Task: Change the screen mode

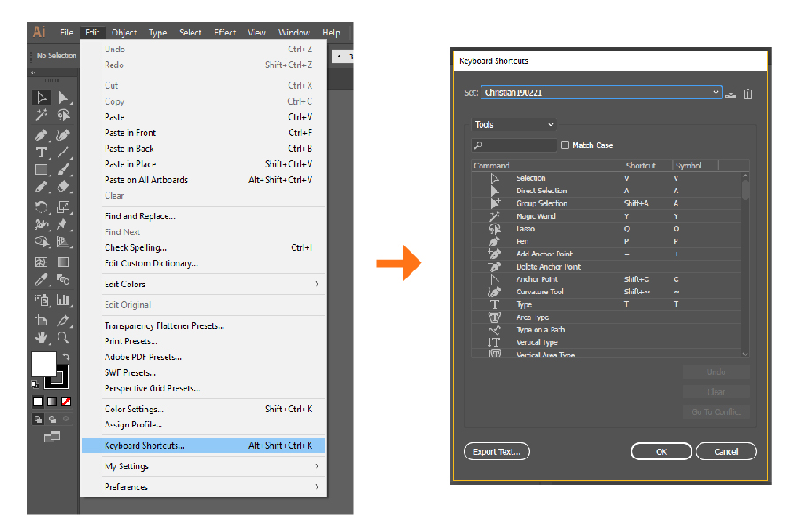Action: 52,437
